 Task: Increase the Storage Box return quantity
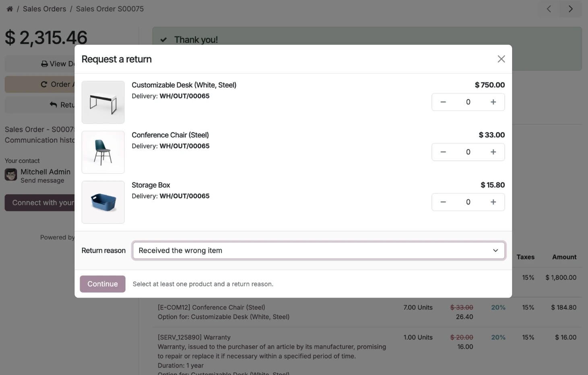tap(493, 202)
